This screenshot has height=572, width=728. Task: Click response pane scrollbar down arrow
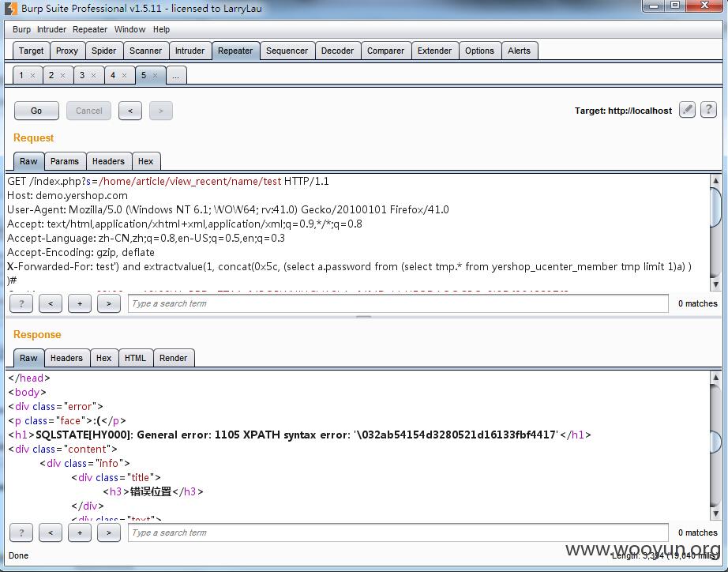716,513
